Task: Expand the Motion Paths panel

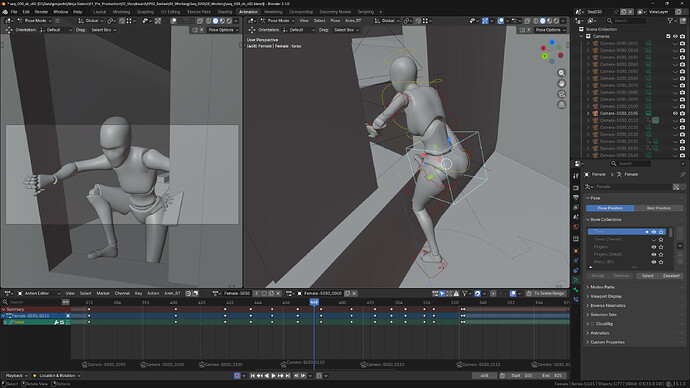Action: coord(602,287)
